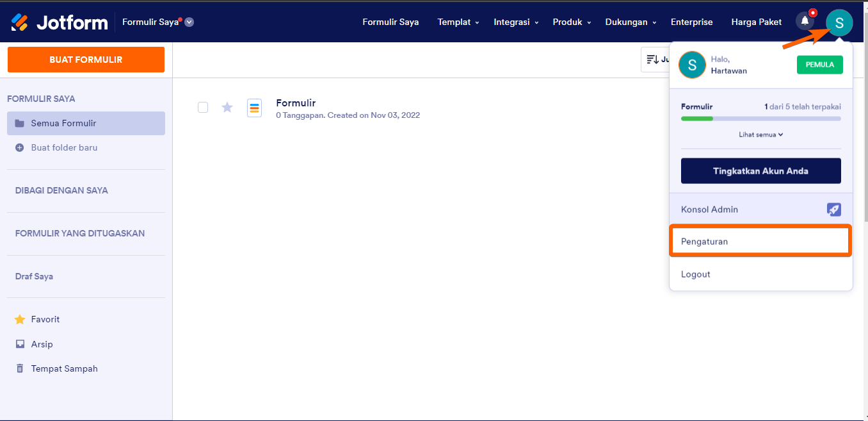Screen dimensions: 868x421
Task: Open the notifications bell
Action: pos(805,22)
